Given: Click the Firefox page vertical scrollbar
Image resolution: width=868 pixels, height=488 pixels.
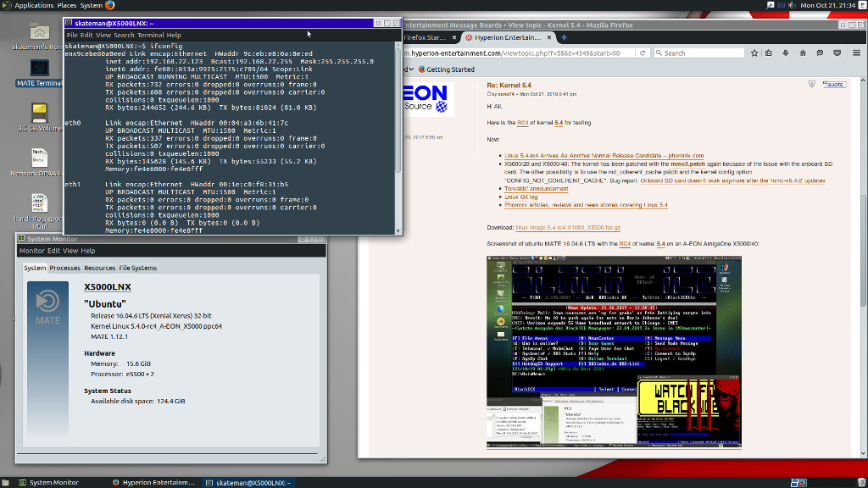Looking at the screenshot, I should pos(862,268).
